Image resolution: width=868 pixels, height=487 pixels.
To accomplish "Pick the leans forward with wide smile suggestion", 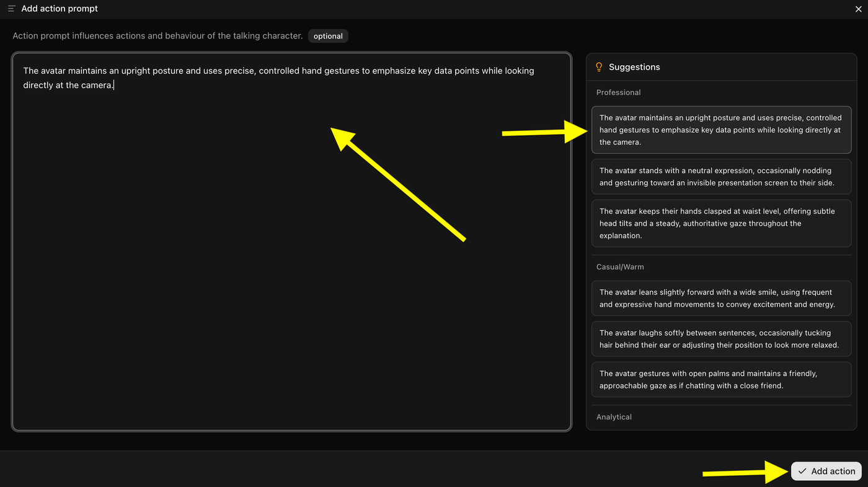I will click(x=721, y=298).
